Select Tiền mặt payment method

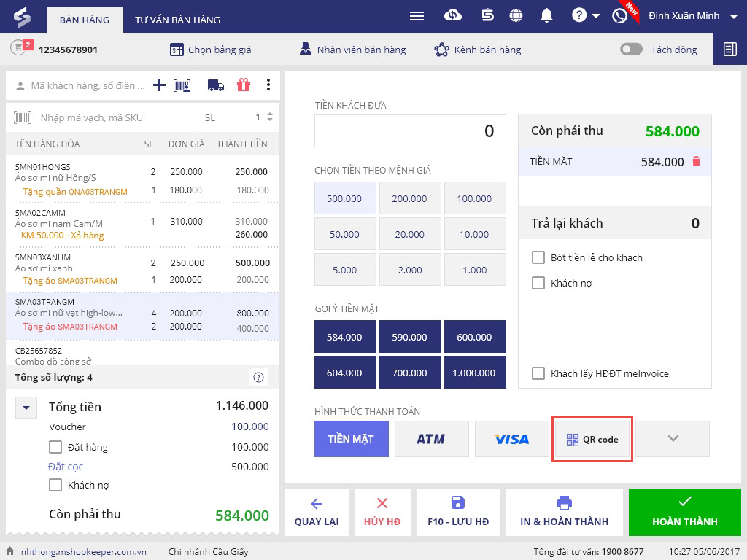coord(351,438)
